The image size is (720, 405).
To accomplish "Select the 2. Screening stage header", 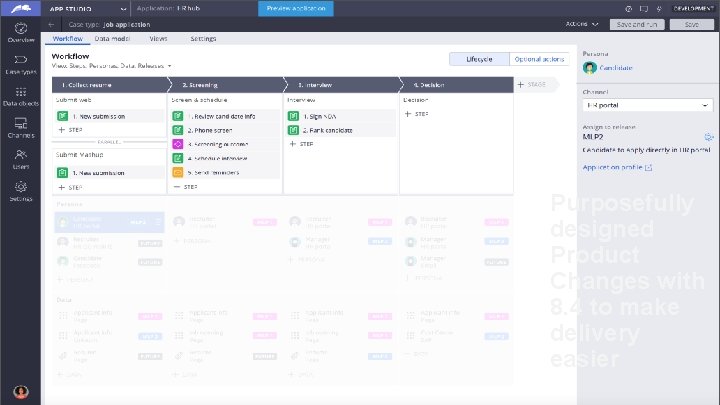I will (x=226, y=85).
